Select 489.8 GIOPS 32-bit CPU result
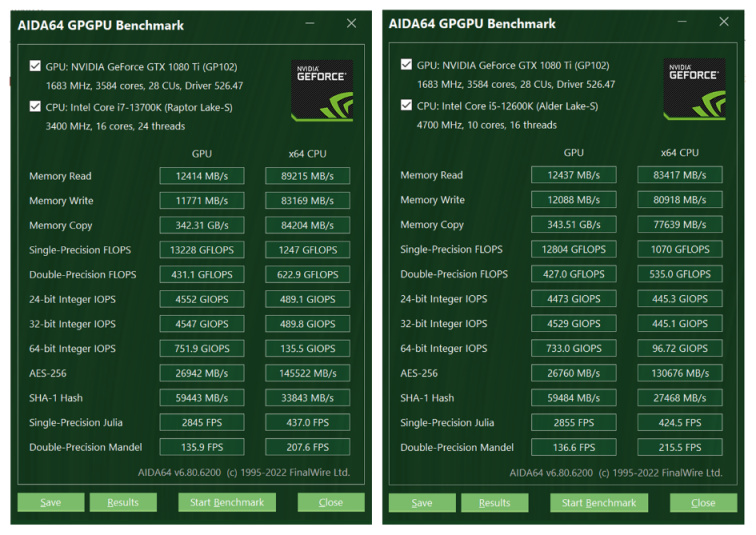The image size is (756, 535). (x=308, y=324)
